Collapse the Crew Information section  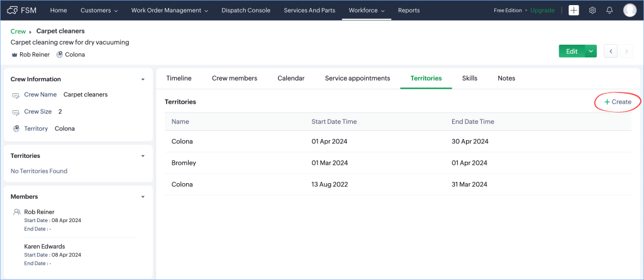[143, 79]
